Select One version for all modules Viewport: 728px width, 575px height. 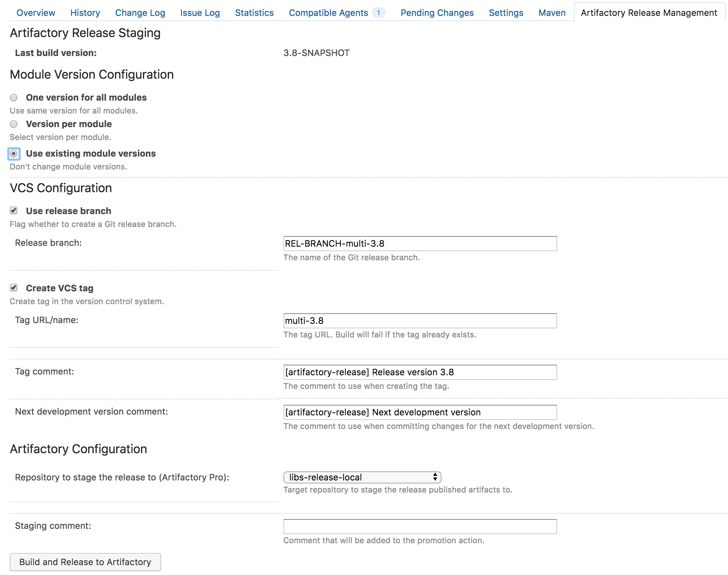14,98
